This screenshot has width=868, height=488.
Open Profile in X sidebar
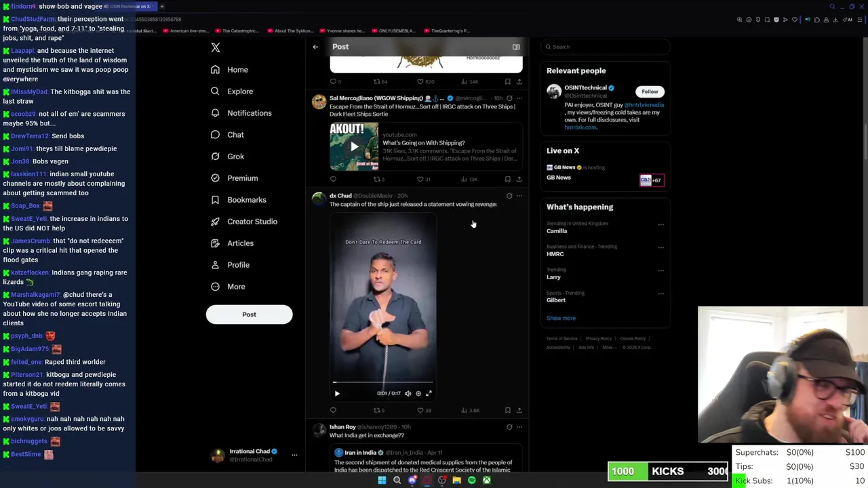coord(230,265)
